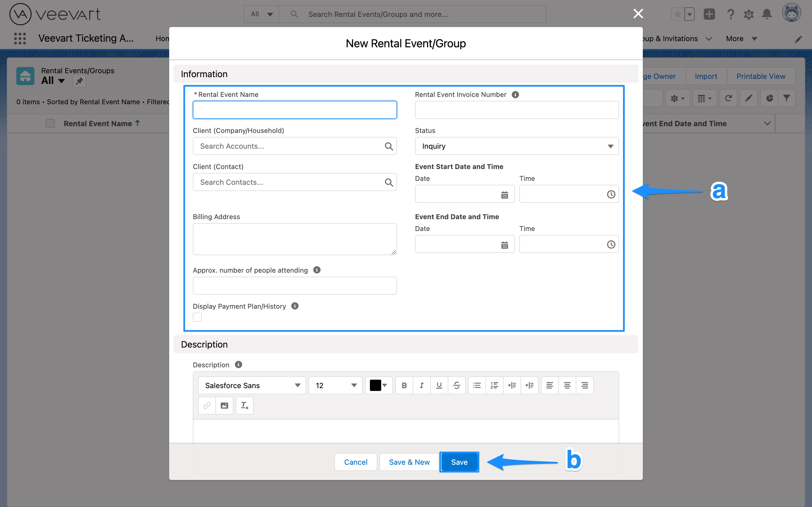Open the calendar picker for Event Start Date
Viewport: 812px width, 507px height.
(x=505, y=194)
